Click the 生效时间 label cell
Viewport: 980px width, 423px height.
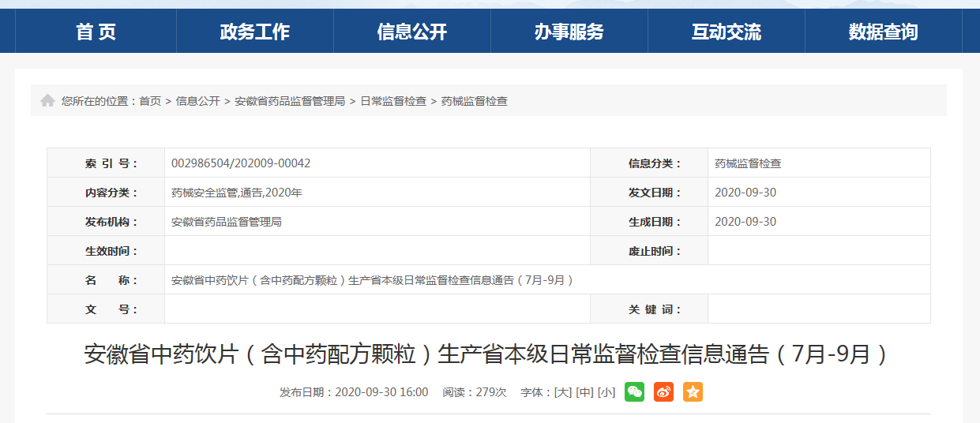click(106, 251)
